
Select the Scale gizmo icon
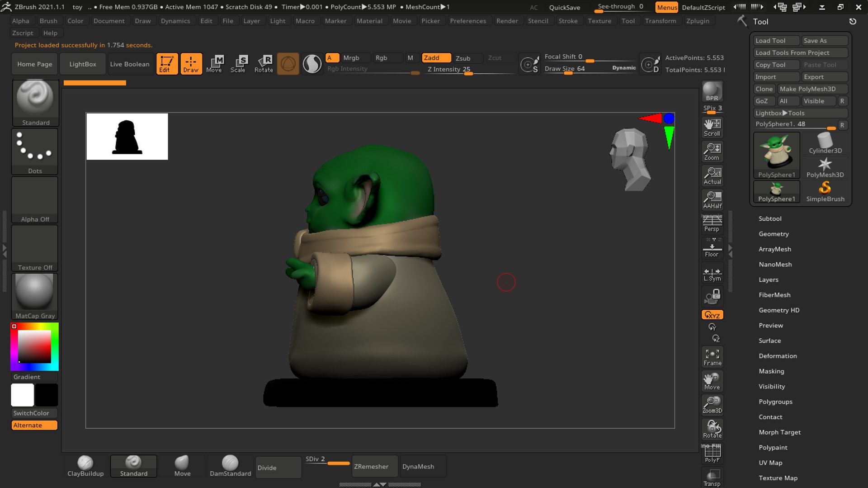[x=238, y=64]
